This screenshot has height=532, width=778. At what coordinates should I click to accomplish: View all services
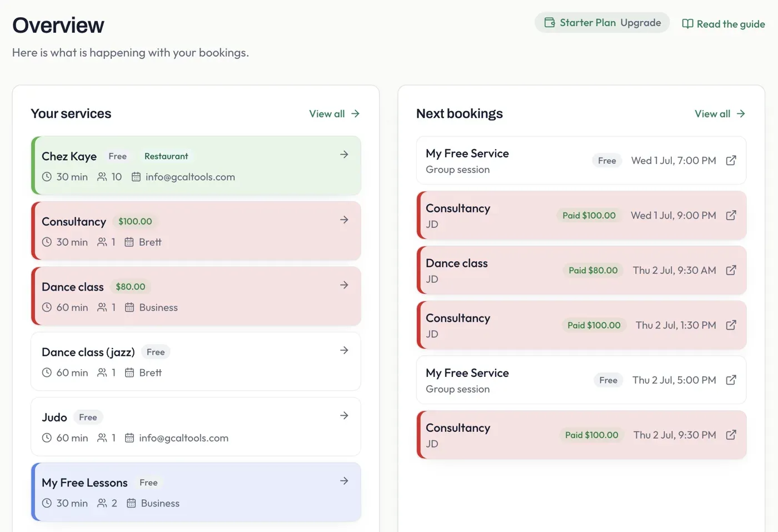[335, 114]
